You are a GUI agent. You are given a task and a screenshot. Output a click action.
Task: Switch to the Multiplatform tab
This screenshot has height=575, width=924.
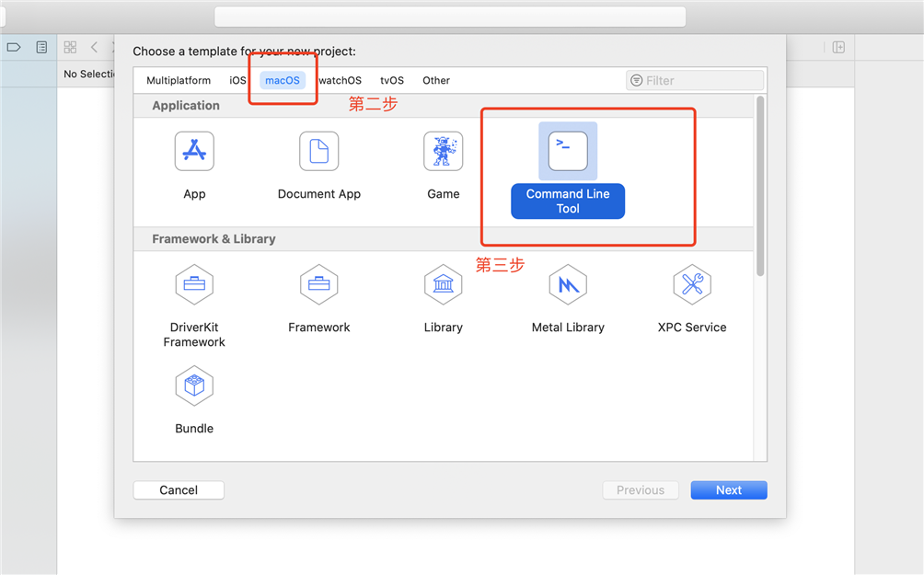pos(179,81)
